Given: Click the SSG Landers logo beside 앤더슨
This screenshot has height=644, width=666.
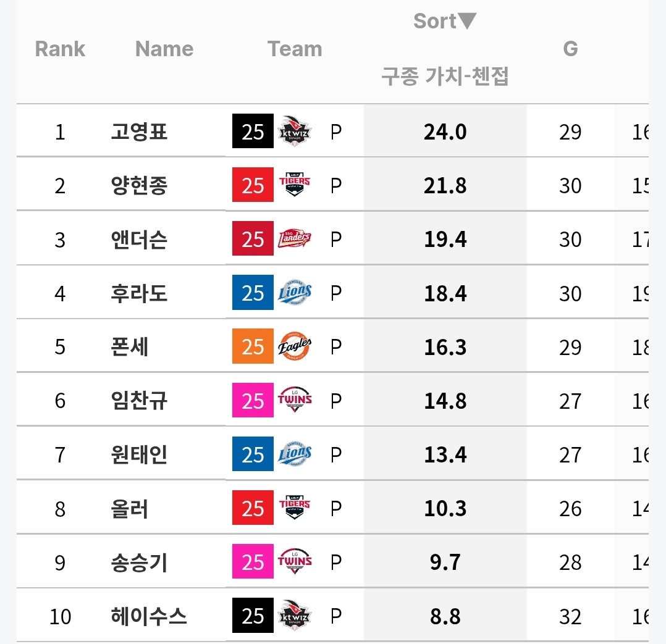Looking at the screenshot, I should point(295,239).
